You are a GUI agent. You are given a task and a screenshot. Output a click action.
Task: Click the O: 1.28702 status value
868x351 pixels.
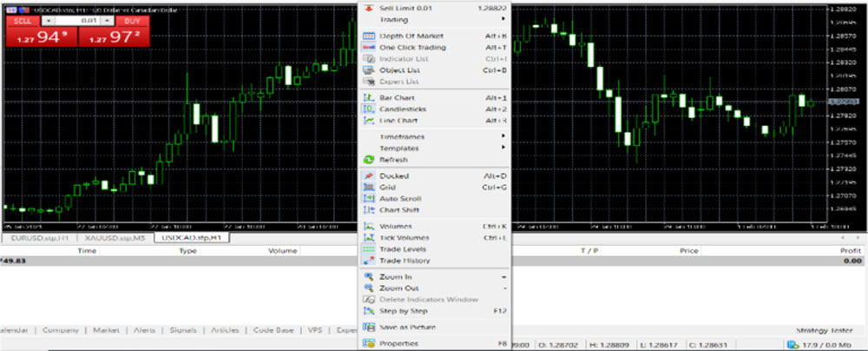point(557,345)
